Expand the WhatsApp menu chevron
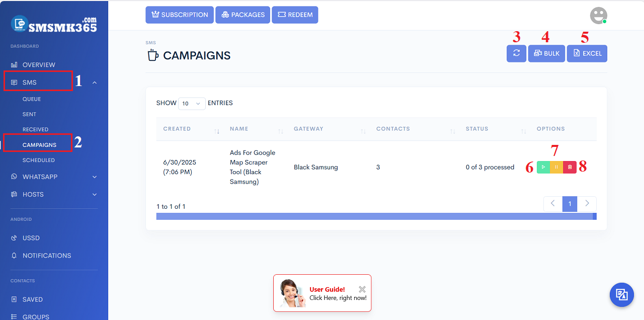The height and width of the screenshot is (320, 644). tap(95, 177)
